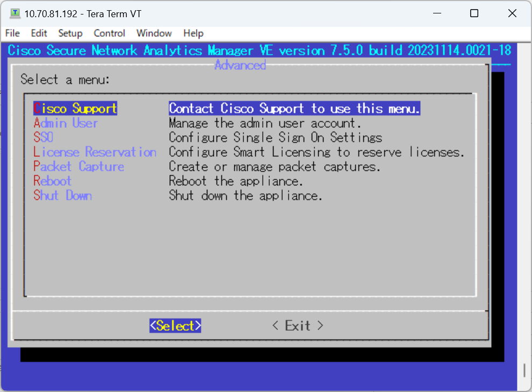The width and height of the screenshot is (532, 392).
Task: Click the 'Advanced' dialog title
Action: coord(240,65)
